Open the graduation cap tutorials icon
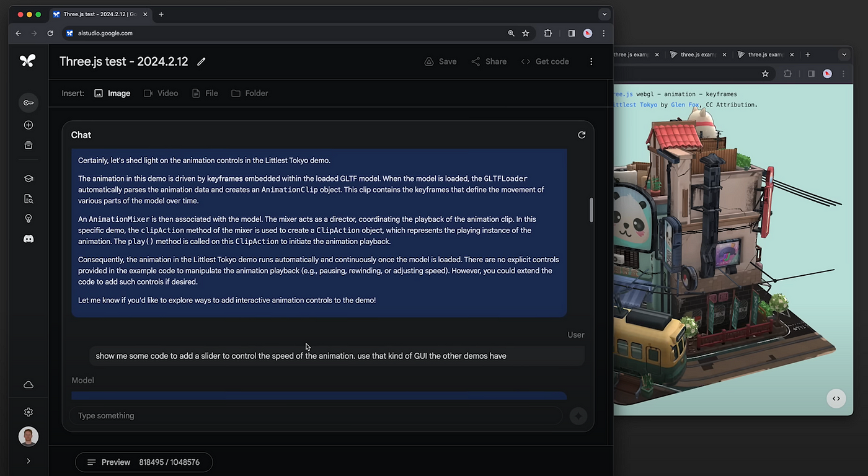The height and width of the screenshot is (476, 868). click(x=29, y=178)
